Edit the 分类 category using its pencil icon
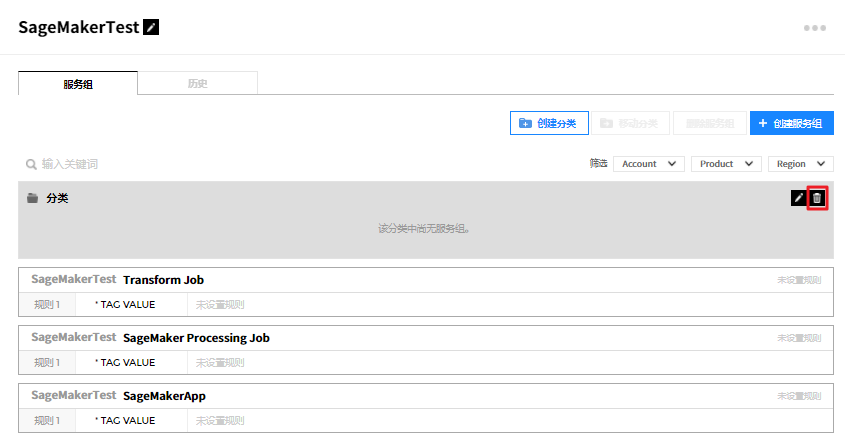 [798, 198]
